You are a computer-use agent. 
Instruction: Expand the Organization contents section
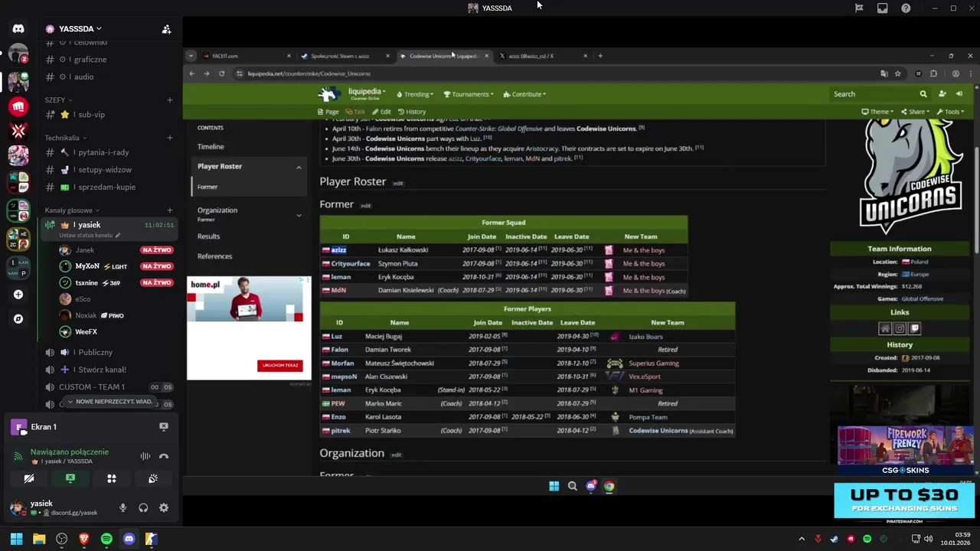point(299,215)
